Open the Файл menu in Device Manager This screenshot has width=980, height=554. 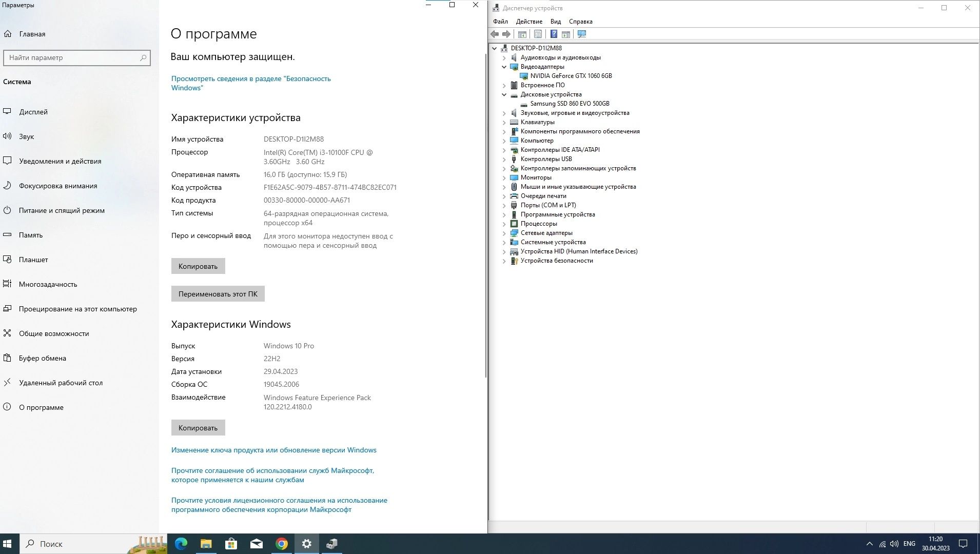coord(500,22)
